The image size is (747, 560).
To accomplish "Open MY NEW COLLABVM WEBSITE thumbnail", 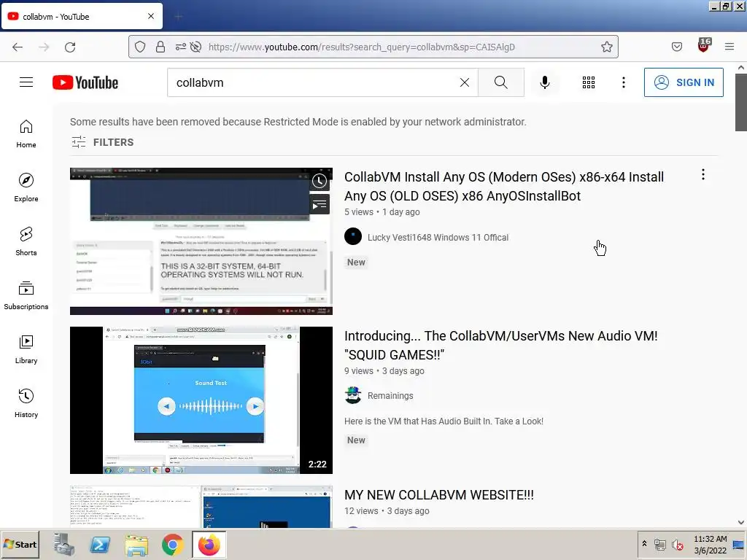I will tap(201, 507).
